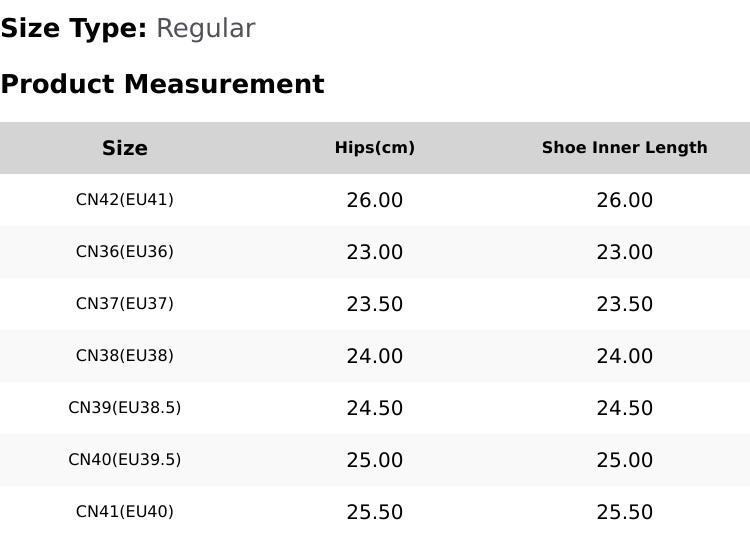Select the CN39(EU38.5) size cell
This screenshot has width=750, height=538.
[125, 407]
